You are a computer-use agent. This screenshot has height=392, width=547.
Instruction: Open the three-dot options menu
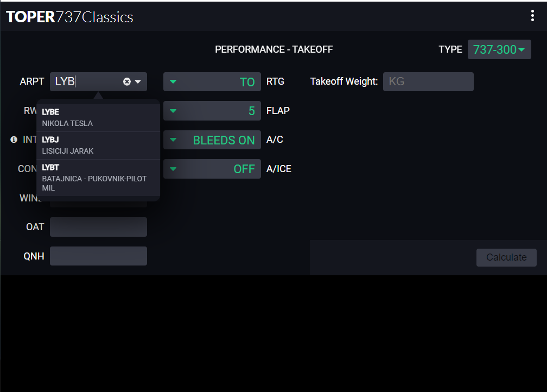[532, 16]
